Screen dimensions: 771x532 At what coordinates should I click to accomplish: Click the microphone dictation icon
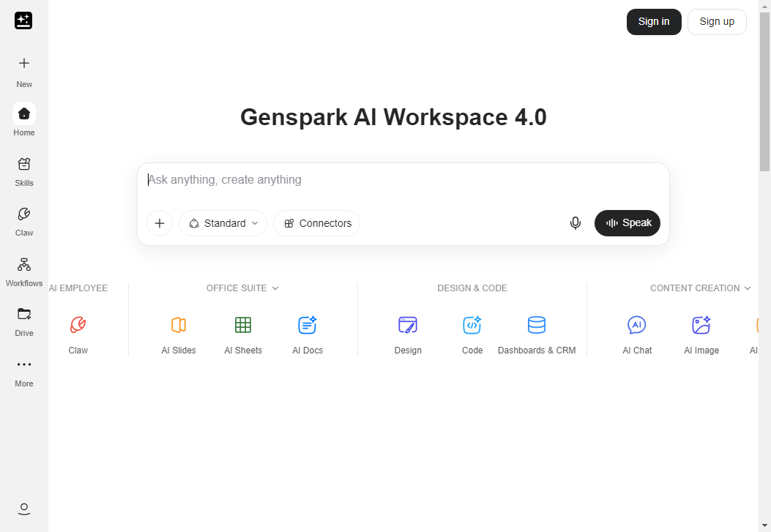pyautogui.click(x=575, y=223)
